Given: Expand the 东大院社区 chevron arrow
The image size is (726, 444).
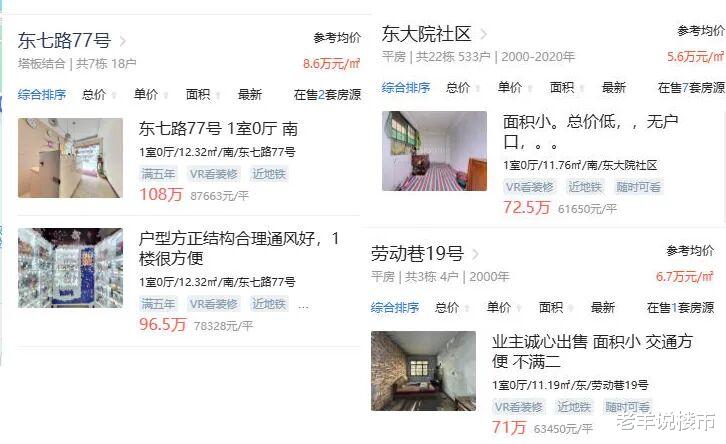Looking at the screenshot, I should coord(483,34).
